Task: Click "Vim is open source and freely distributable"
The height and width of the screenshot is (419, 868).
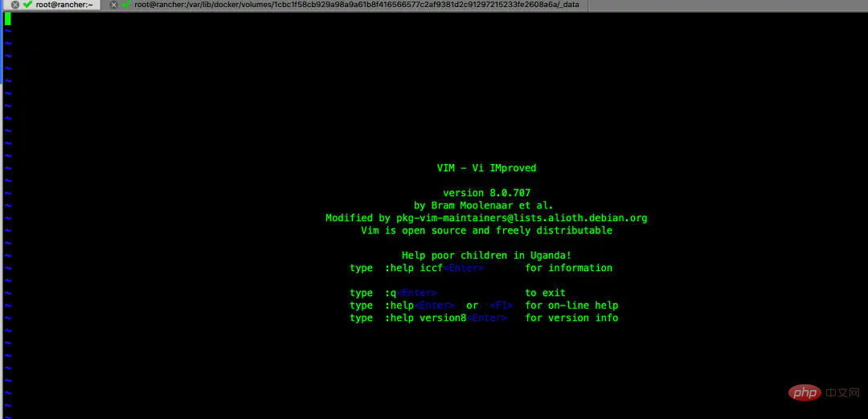Action: coord(486,231)
